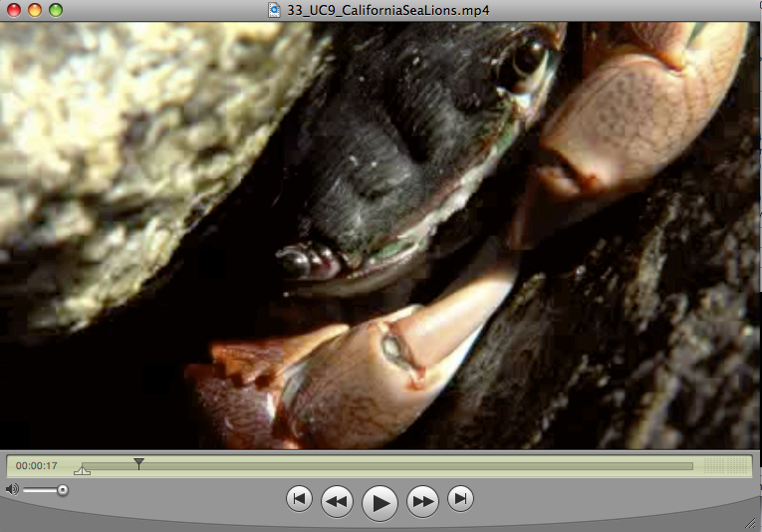Screen dimensions: 762x532
Task: Skip to the beginning of the movie
Action: point(299,498)
